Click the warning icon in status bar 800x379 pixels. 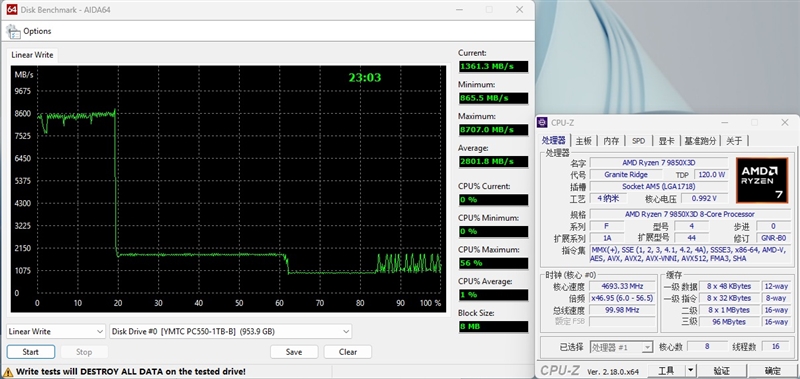pos(8,371)
